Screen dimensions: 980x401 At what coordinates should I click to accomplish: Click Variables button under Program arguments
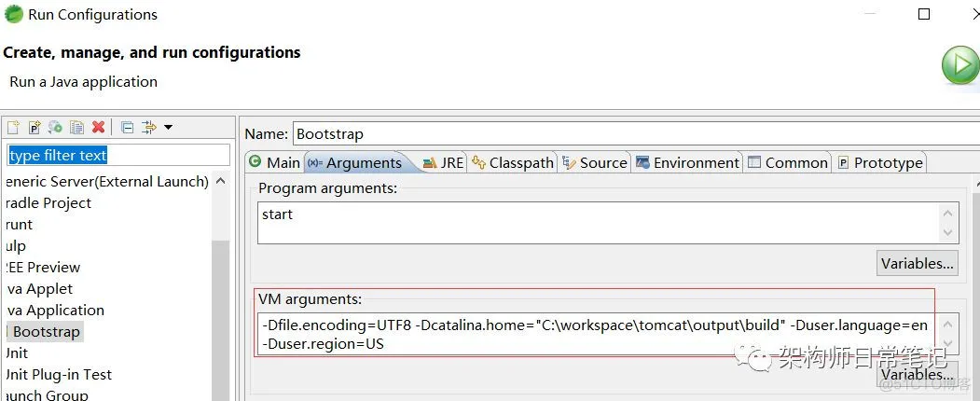pyautogui.click(x=918, y=264)
